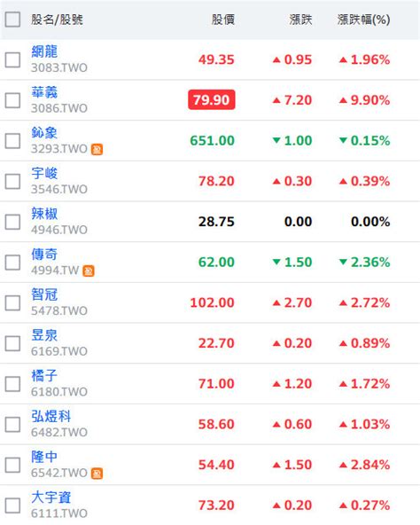
Task: Click the orange badge beside 3293.TWO
Action: point(97,149)
